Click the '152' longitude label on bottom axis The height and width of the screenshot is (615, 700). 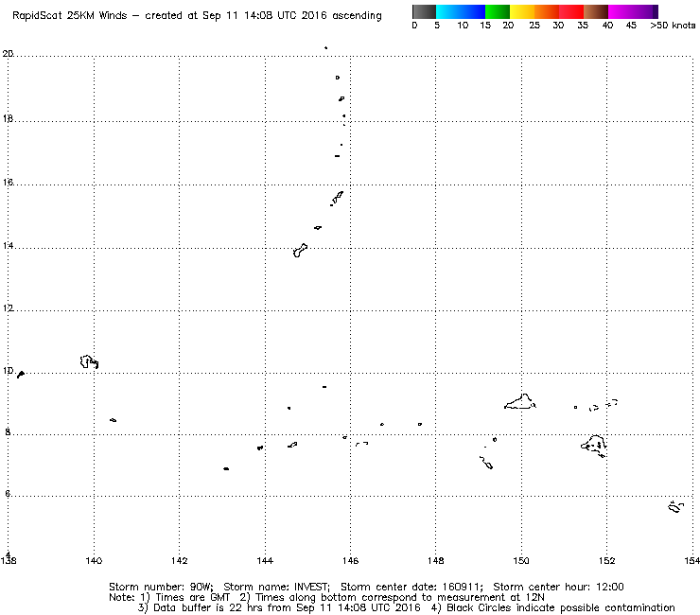[606, 560]
